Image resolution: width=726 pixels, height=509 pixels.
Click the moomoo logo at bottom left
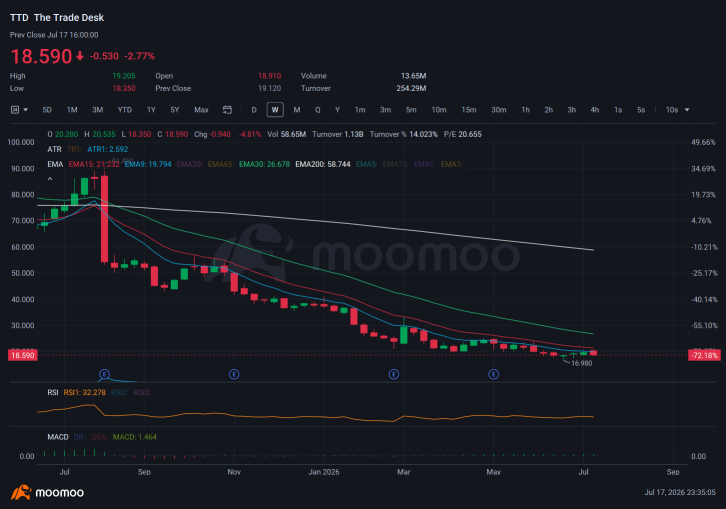click(48, 492)
